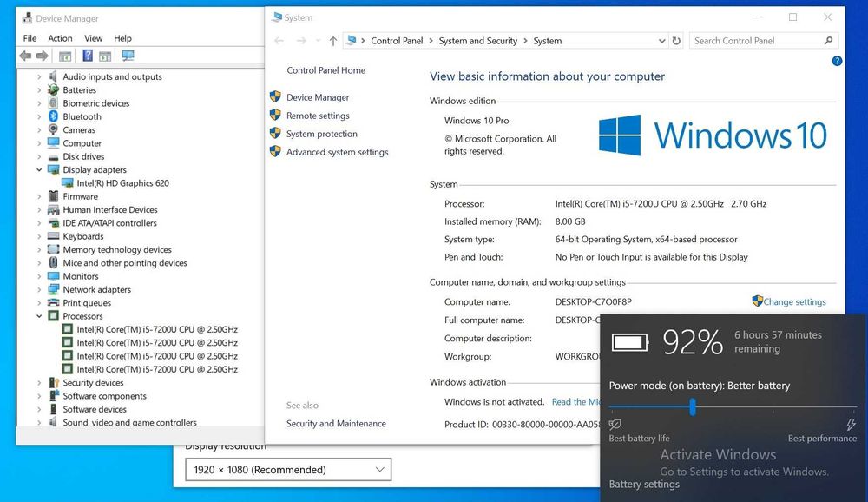Screen dimensions: 868x502
Task: Collapse the Display adapters node
Action: pos(39,169)
